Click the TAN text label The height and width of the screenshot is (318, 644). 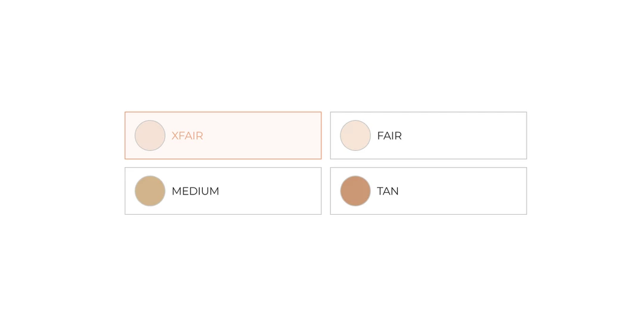pyautogui.click(x=388, y=192)
